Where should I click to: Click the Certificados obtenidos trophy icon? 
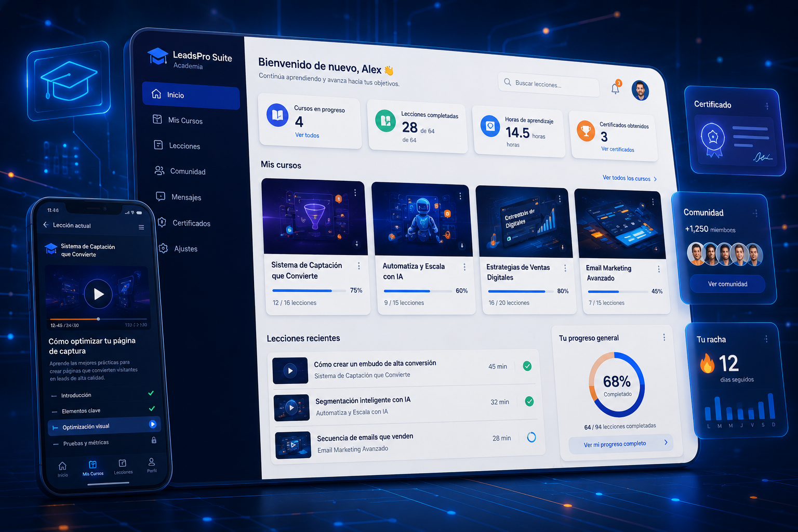coord(586,130)
